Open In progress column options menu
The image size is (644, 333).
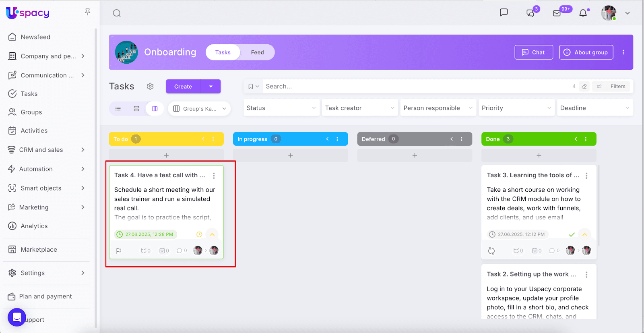[337, 139]
